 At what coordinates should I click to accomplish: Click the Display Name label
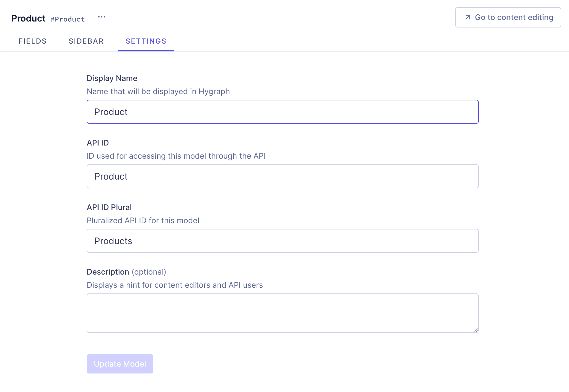click(112, 78)
